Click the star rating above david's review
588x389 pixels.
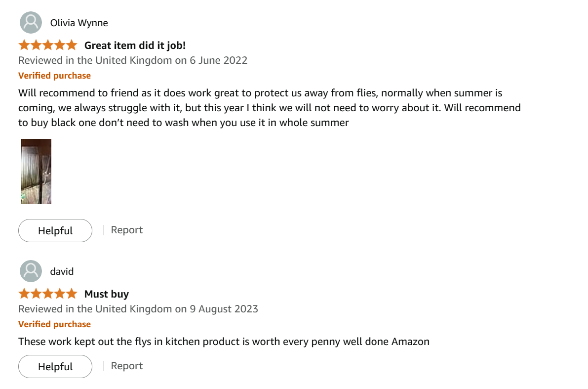coord(48,294)
